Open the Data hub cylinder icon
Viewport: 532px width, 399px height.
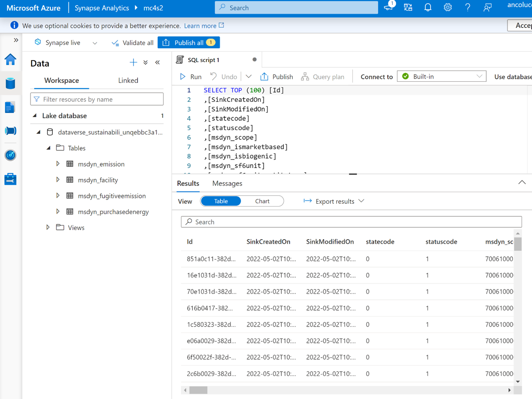pos(10,83)
